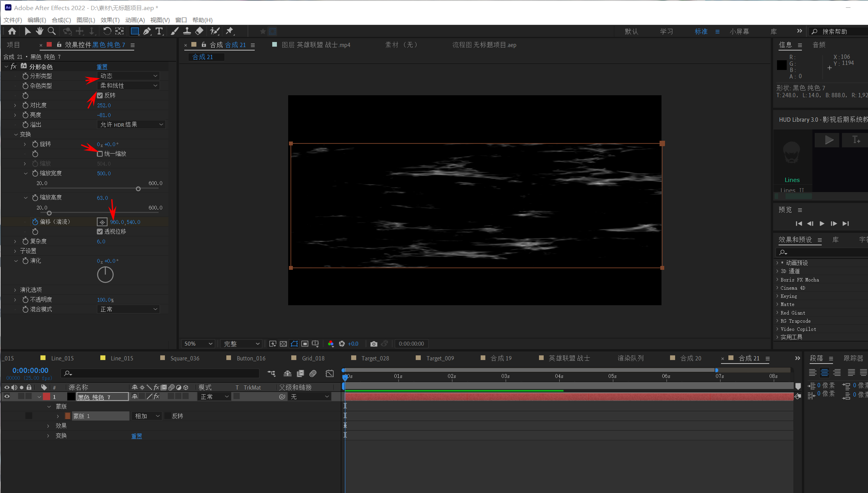Play the preview

tap(822, 224)
